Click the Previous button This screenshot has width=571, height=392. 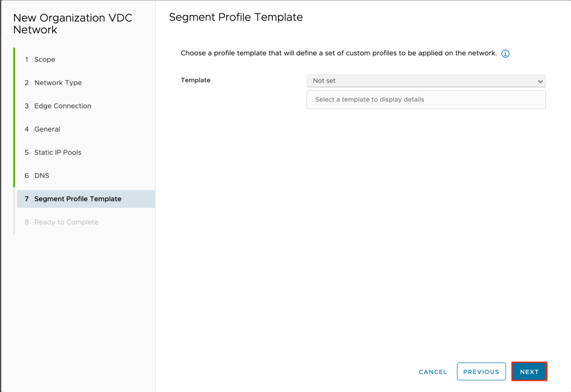[481, 371]
